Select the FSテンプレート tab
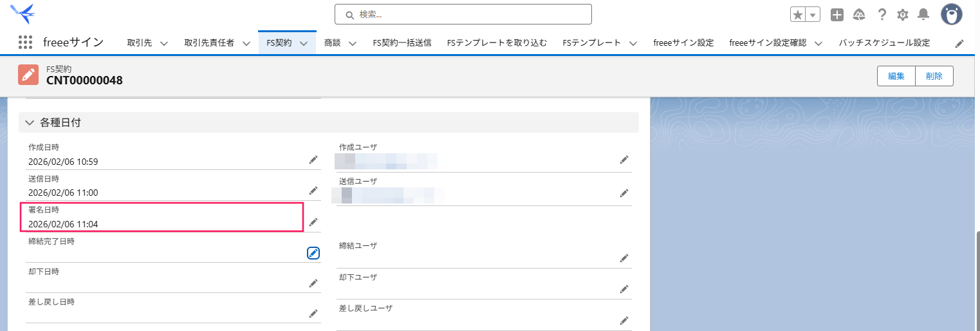The image size is (980, 331). 591,43
